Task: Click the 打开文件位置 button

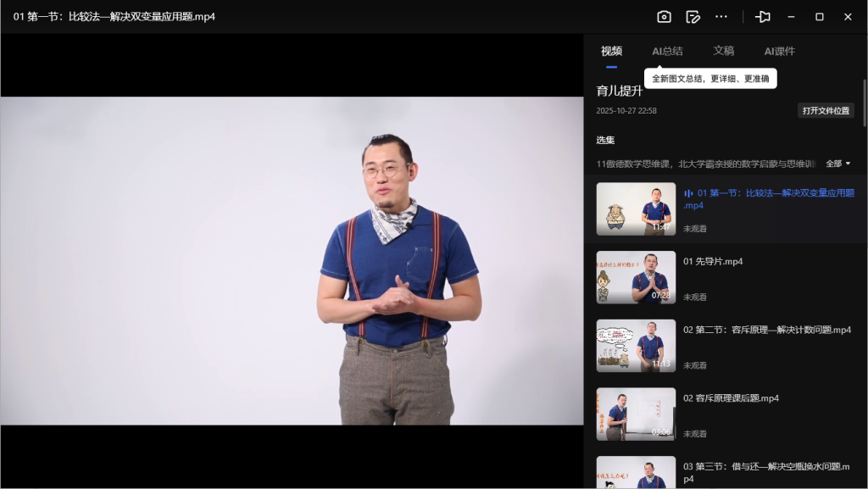Action: tap(826, 111)
